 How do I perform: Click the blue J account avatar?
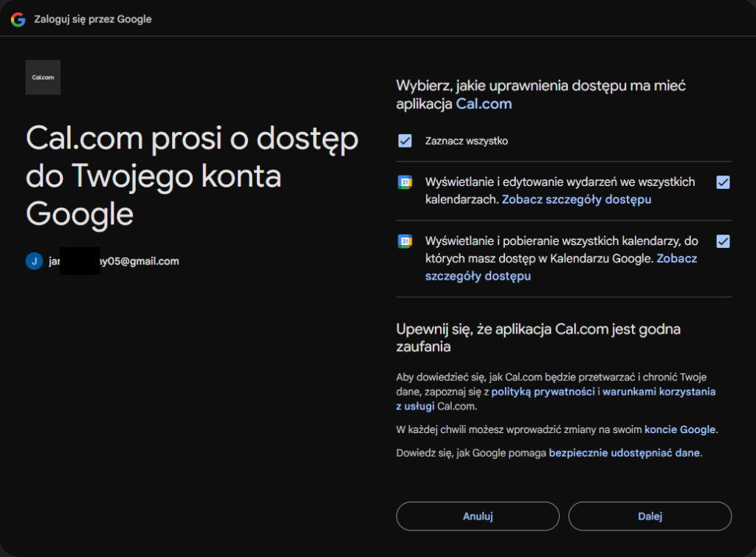tap(34, 261)
